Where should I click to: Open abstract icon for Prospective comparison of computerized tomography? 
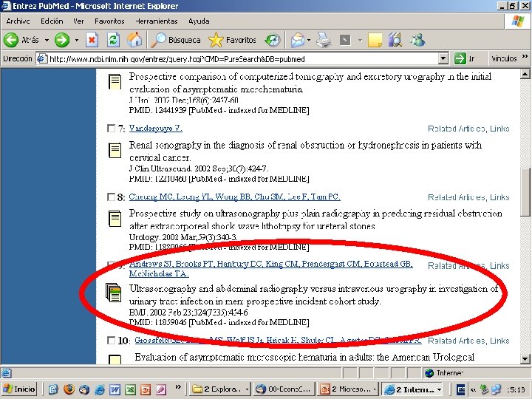pyautogui.click(x=115, y=82)
